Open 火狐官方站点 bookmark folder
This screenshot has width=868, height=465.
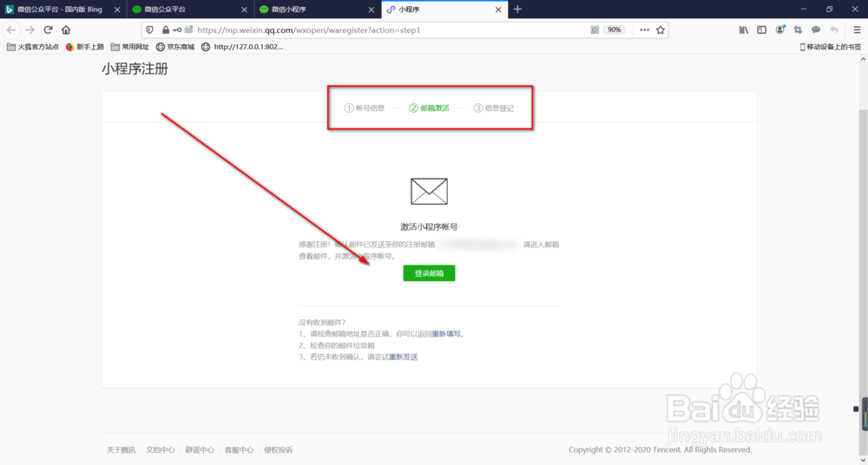(x=33, y=47)
